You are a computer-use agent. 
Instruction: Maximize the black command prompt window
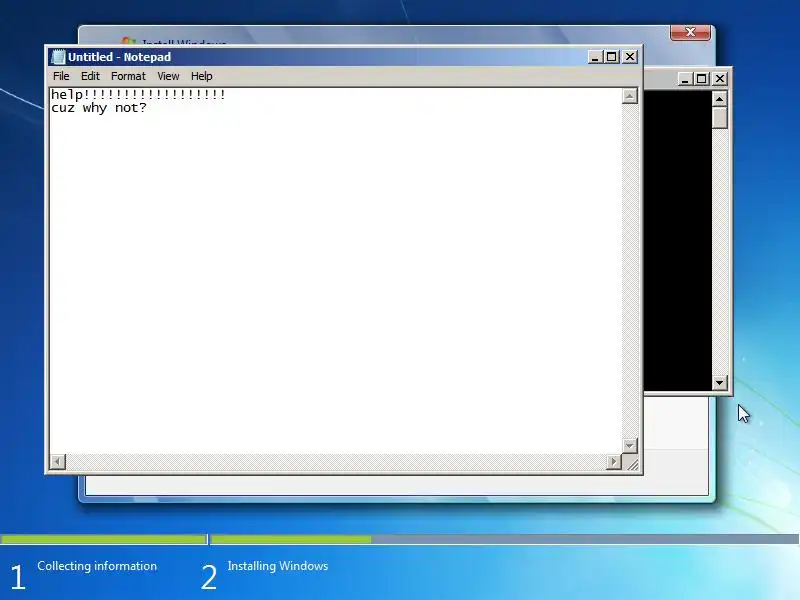pyautogui.click(x=702, y=79)
